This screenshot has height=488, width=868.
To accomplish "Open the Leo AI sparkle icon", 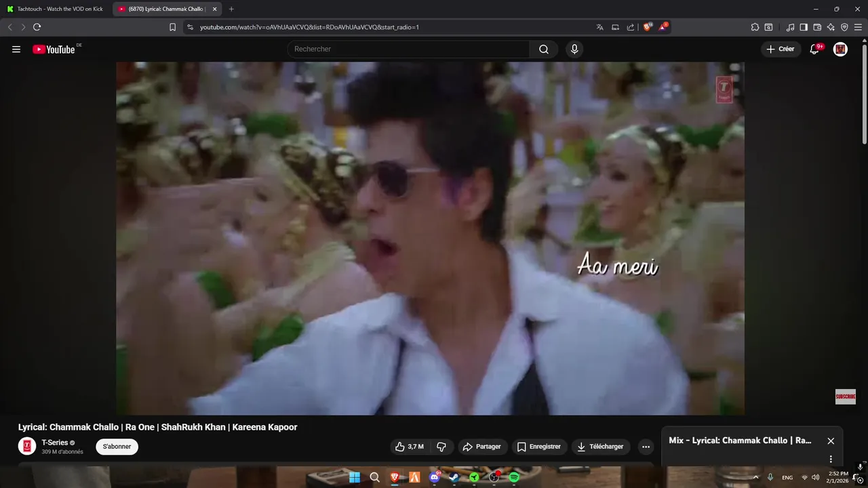I will click(x=831, y=27).
